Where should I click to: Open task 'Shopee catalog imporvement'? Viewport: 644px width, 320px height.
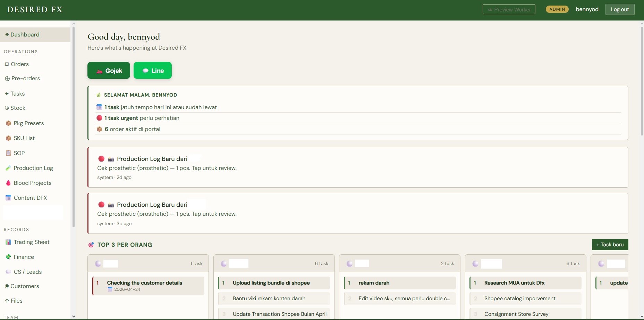tap(525, 298)
